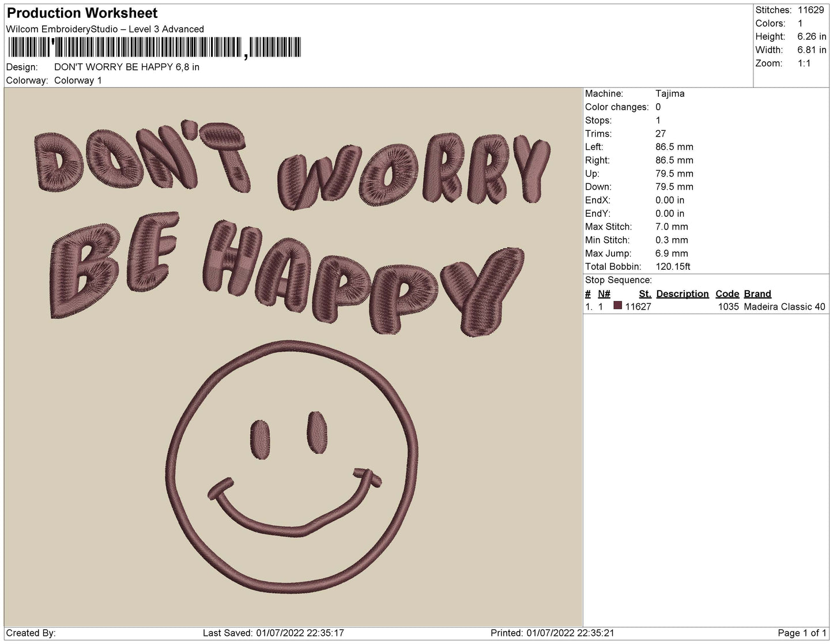Click the Wilcom EmbroideryStudio Level 3 Advanced text

point(105,29)
